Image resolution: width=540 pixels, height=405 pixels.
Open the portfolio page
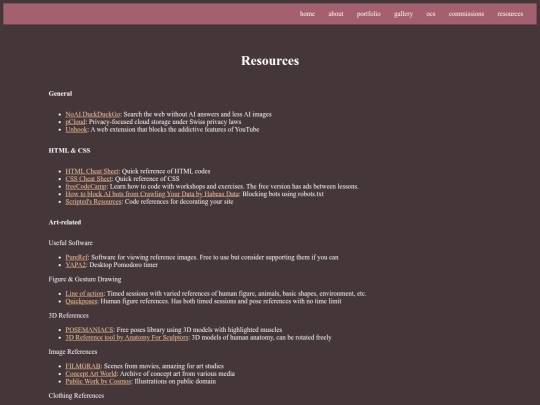tap(368, 14)
